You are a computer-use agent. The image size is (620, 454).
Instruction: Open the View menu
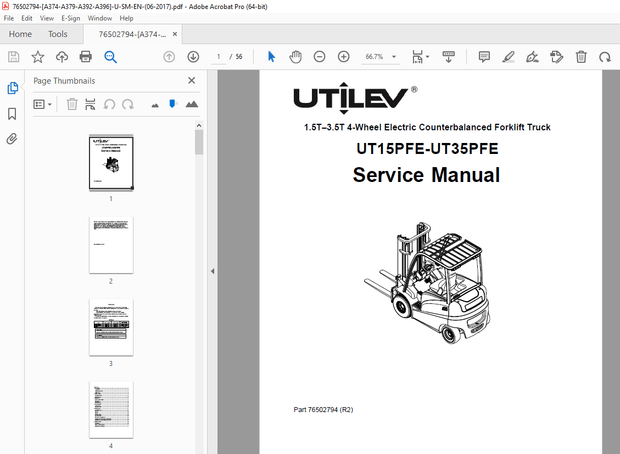pyautogui.click(x=47, y=18)
